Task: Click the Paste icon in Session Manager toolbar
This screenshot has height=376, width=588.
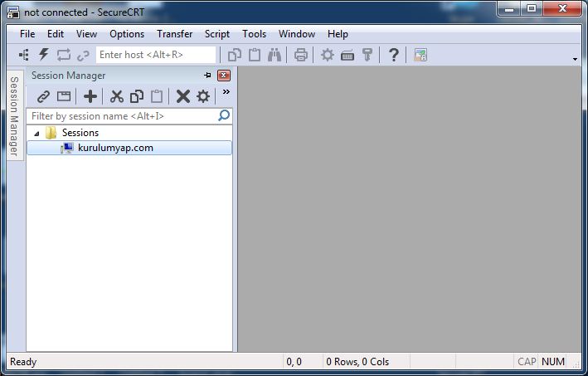Action: pos(157,96)
